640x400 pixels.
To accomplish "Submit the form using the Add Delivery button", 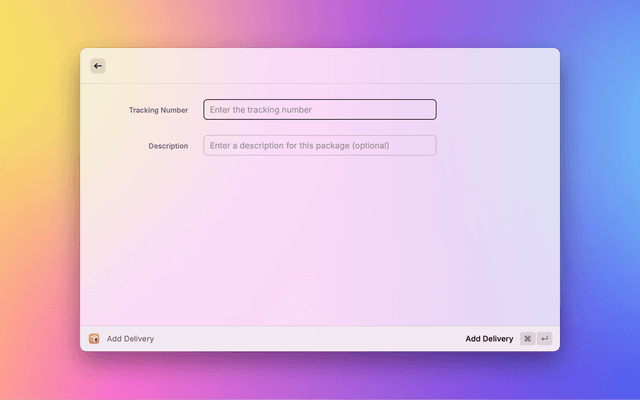I will 489,339.
